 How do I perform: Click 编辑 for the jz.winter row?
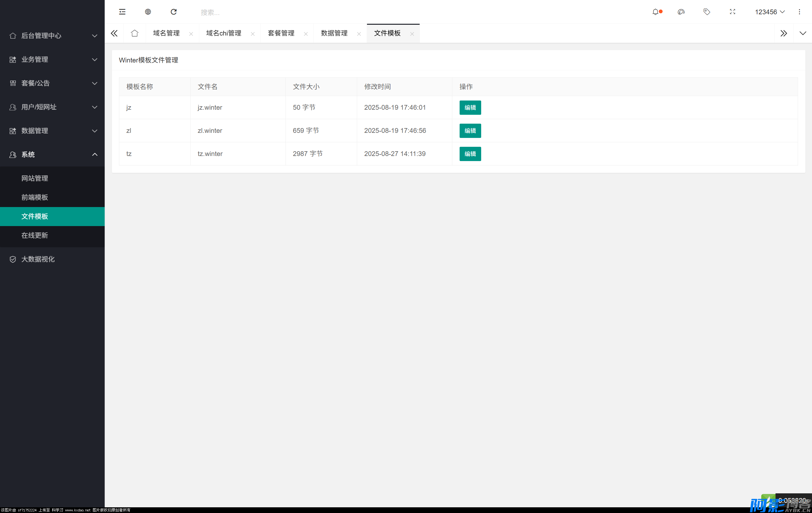click(x=470, y=107)
